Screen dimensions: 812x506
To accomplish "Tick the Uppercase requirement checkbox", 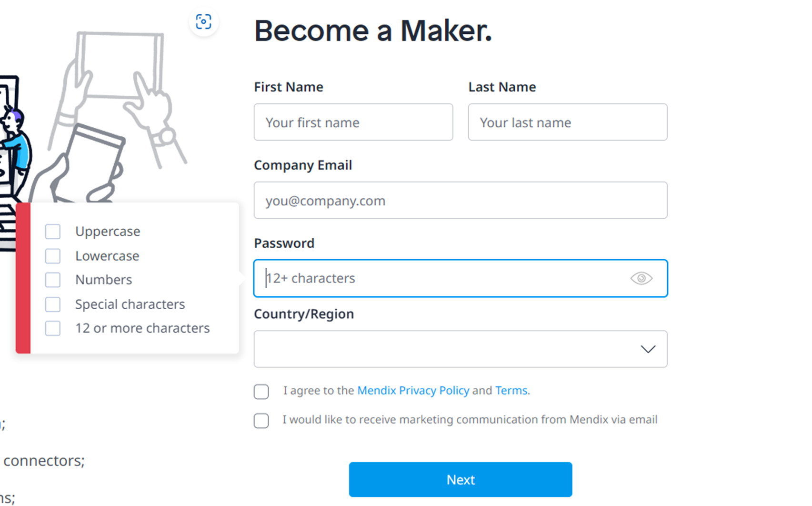I will click(52, 231).
